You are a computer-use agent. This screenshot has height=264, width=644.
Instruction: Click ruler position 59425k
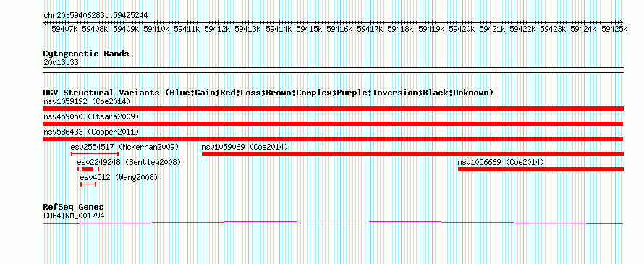tap(614, 29)
